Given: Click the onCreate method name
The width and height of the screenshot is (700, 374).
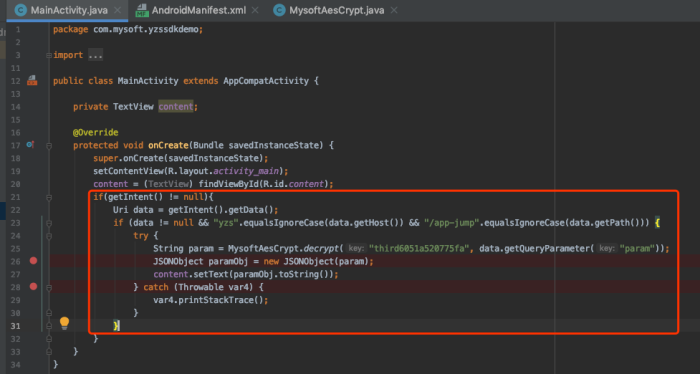Looking at the screenshot, I should pyautogui.click(x=168, y=145).
